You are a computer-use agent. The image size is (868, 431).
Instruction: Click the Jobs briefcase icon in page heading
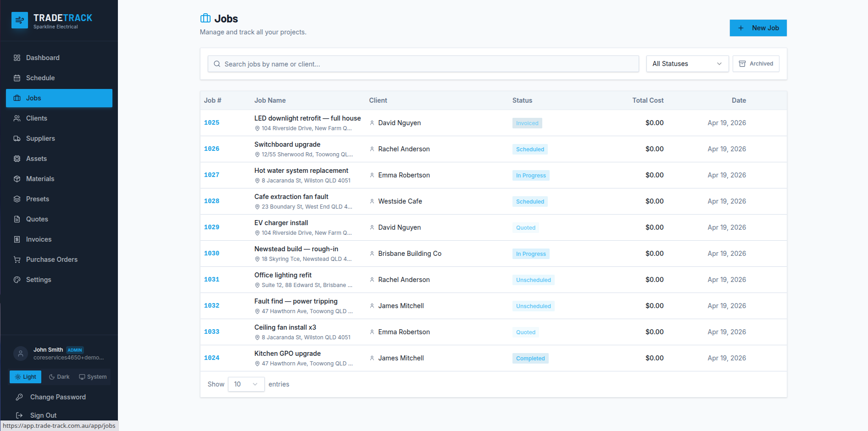coord(206,18)
